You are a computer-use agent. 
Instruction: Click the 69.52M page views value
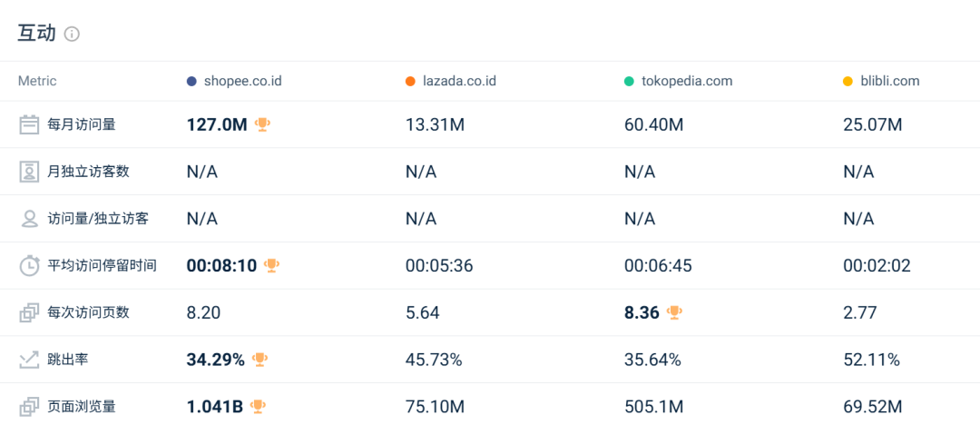[x=873, y=407]
